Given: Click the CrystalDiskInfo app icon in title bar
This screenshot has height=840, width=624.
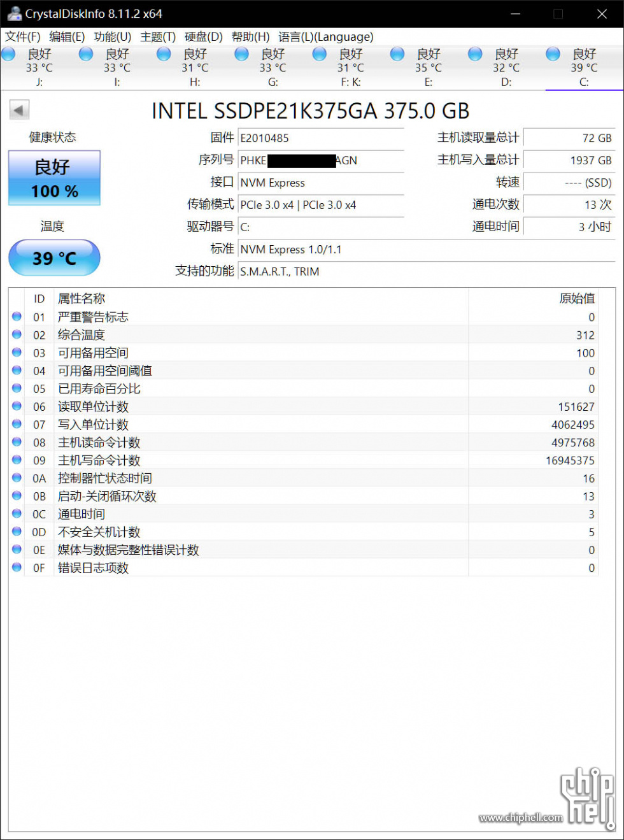Looking at the screenshot, I should click(x=14, y=13).
